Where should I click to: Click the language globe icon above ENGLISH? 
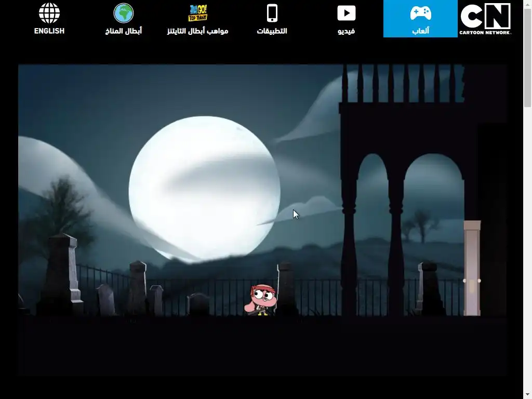49,13
